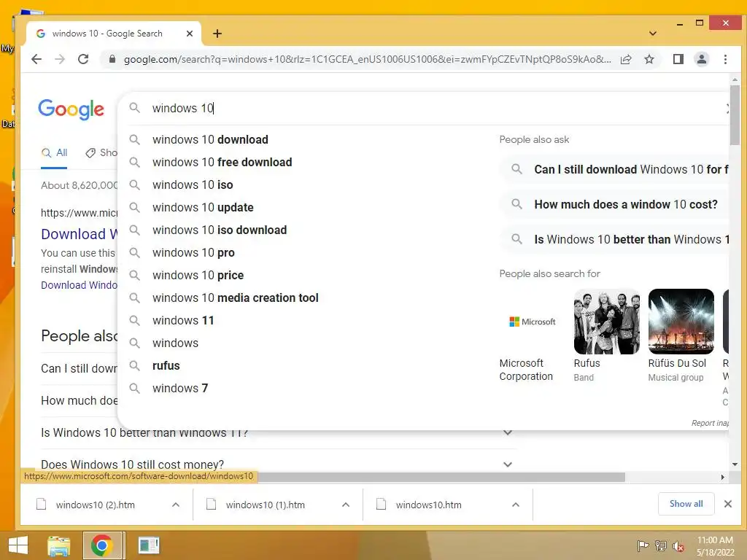
Task: Click the 'Microsoft Corporation' label
Action: click(526, 370)
